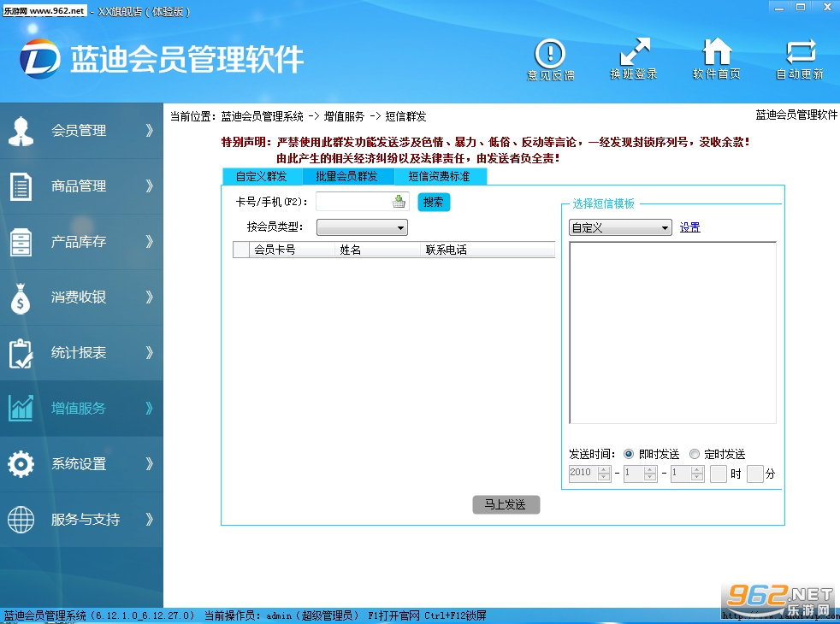Switch to 短信资费标准 tab
Viewport: 840px width, 624px height.
pos(440,176)
